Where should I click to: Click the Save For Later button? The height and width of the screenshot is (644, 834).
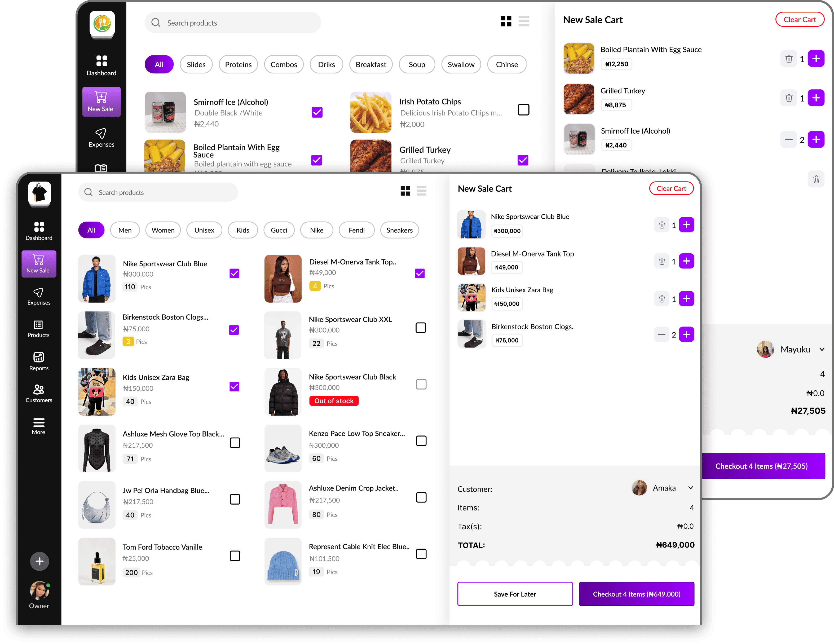[515, 594]
